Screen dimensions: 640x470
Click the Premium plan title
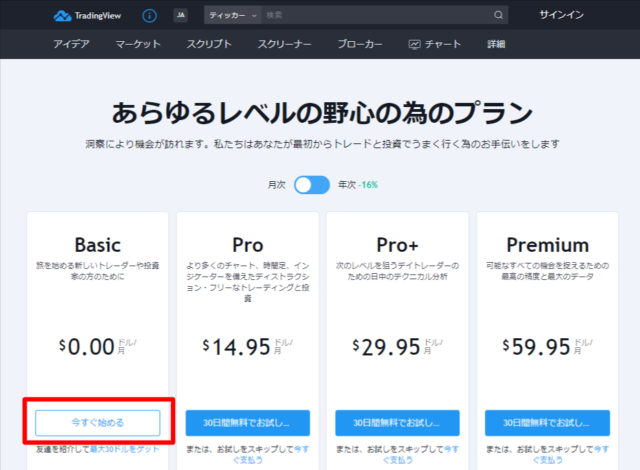tap(548, 245)
